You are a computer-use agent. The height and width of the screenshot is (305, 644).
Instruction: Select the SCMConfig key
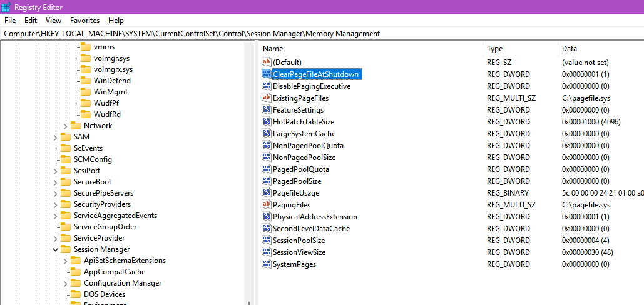click(x=93, y=159)
